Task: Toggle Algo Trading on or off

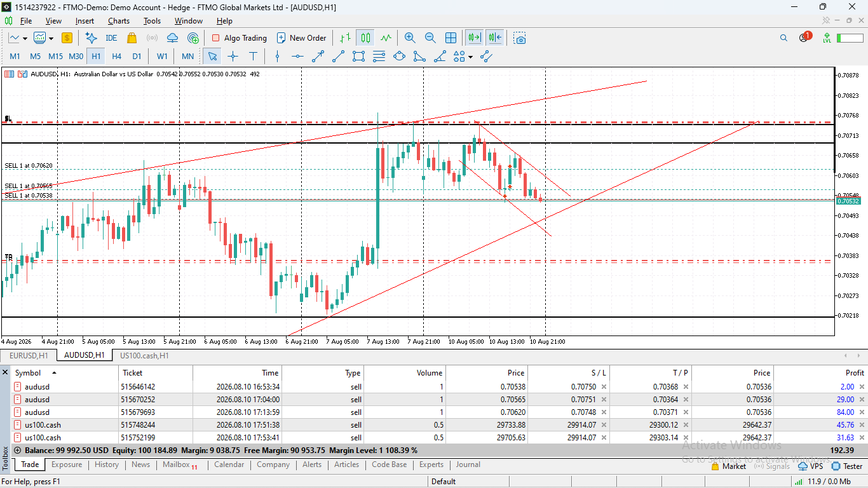Action: [x=240, y=38]
